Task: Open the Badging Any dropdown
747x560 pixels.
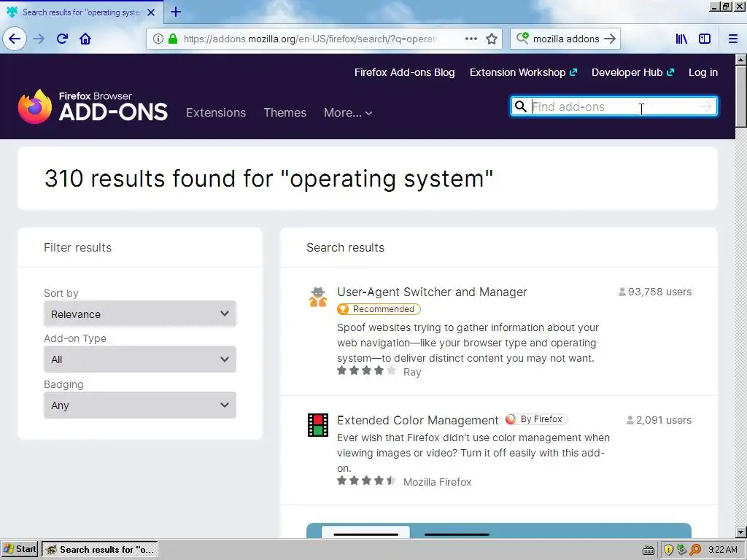Action: (x=139, y=405)
